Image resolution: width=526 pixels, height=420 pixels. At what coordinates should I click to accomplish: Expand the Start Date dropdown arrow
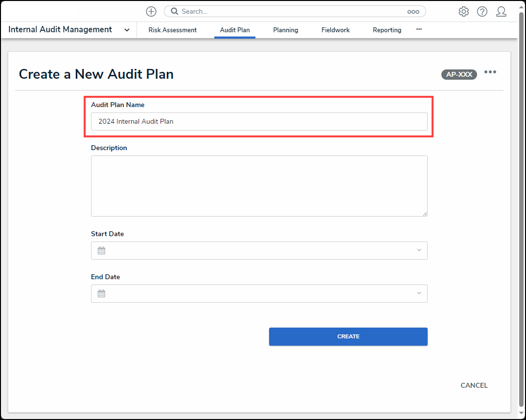419,250
